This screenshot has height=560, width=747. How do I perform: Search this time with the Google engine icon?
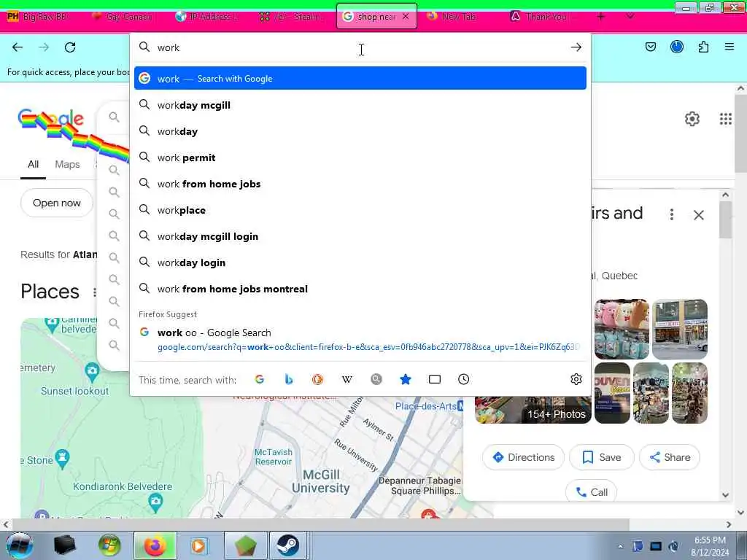[x=260, y=379]
